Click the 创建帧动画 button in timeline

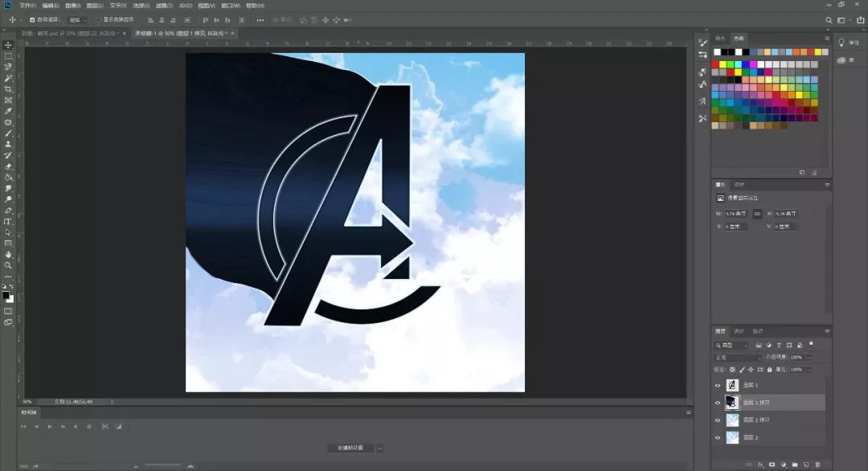click(x=350, y=448)
